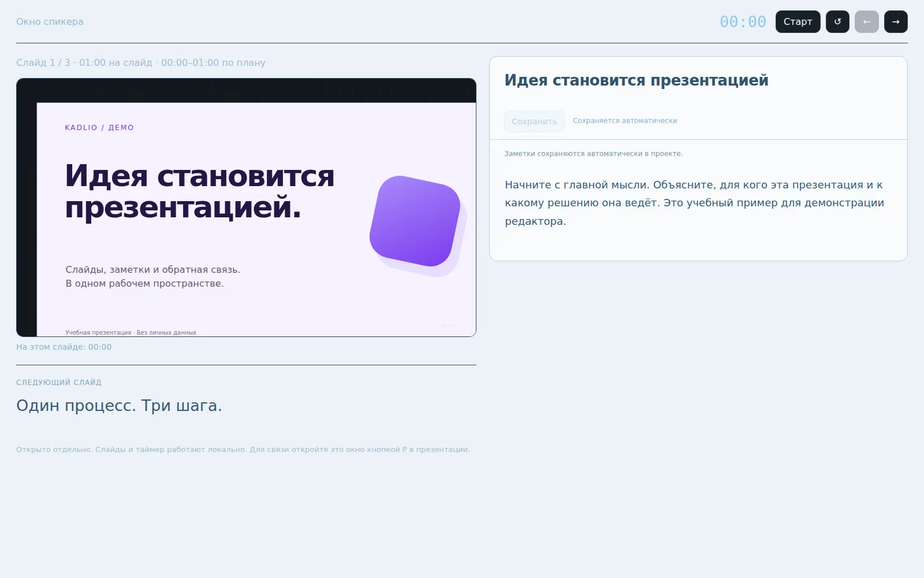Click the 'KADLIO / ДЕМО' label on slide

pos(99,128)
